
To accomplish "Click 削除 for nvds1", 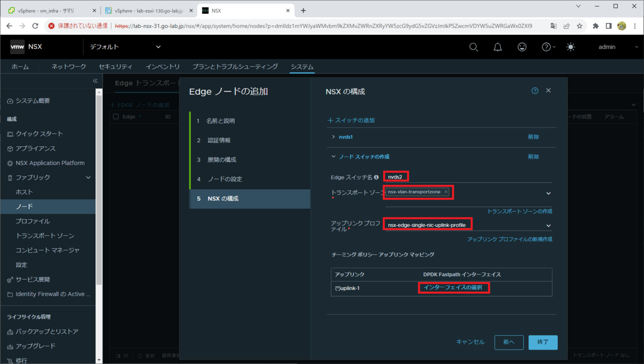I will pos(533,137).
